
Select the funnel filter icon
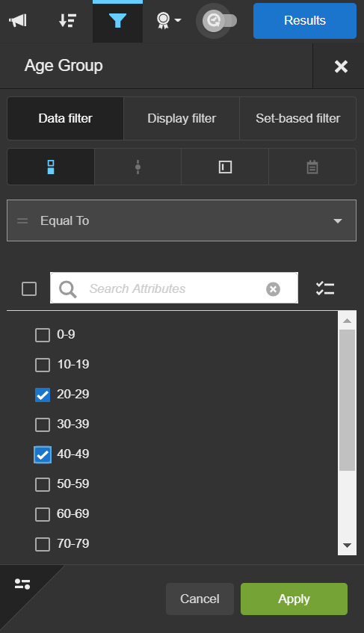click(x=117, y=21)
